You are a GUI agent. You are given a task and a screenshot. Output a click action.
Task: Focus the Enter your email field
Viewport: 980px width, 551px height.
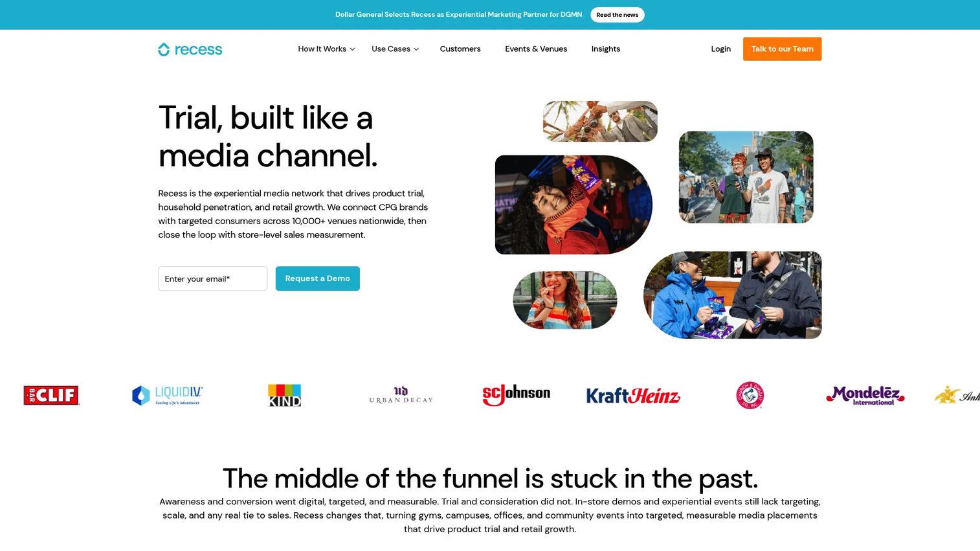pos(212,278)
